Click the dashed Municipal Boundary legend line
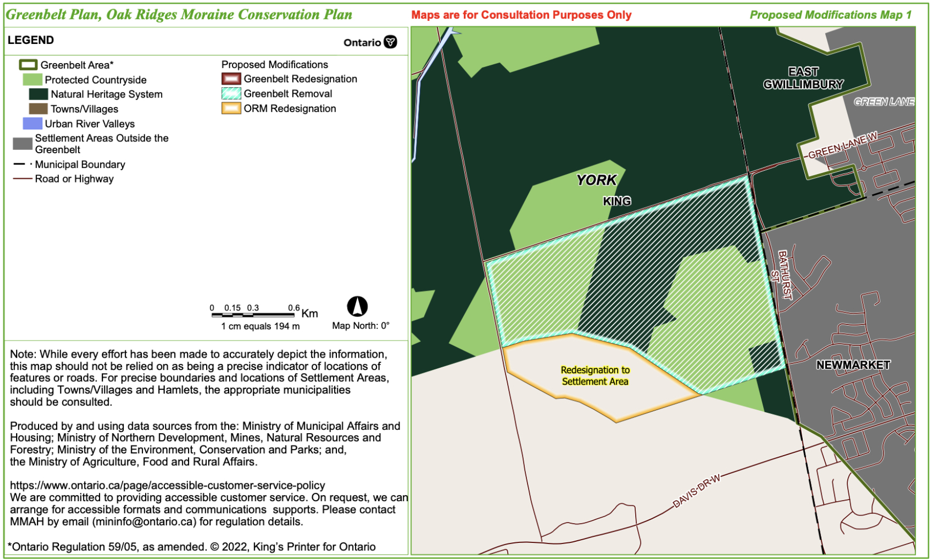 pyautogui.click(x=22, y=164)
